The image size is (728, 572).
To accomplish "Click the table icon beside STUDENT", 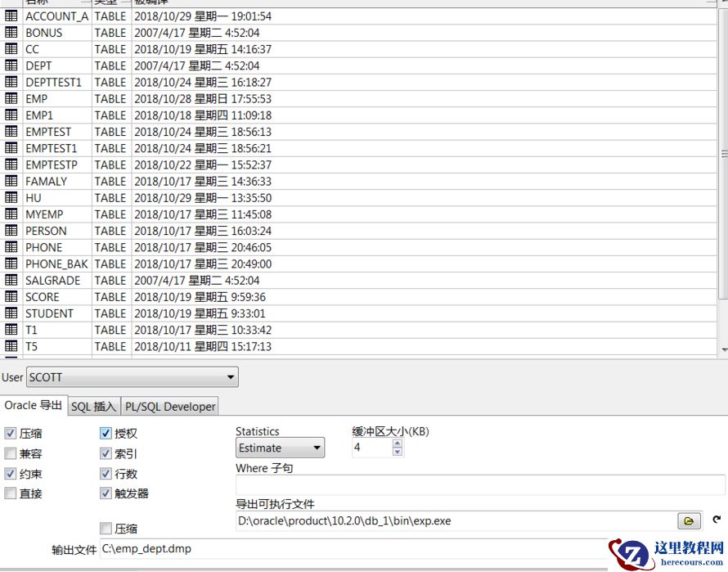I will pos(11,313).
